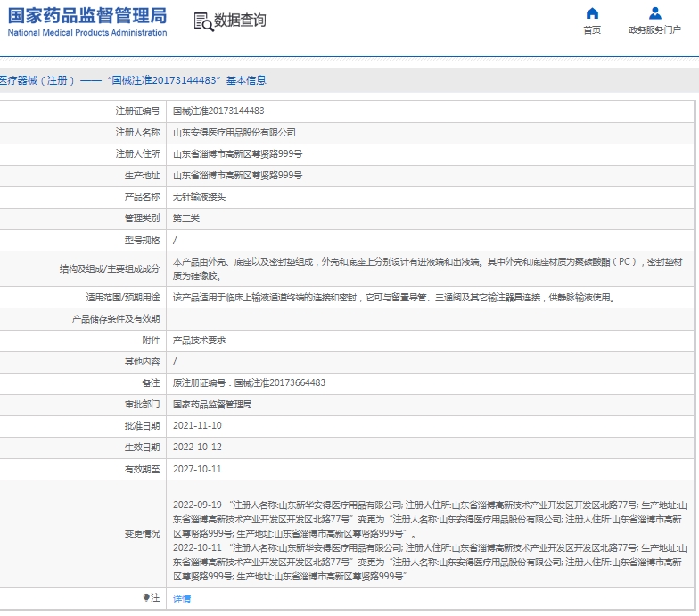699x616 pixels.
Task: Open the 政务服务门户 person icon
Action: 654,13
